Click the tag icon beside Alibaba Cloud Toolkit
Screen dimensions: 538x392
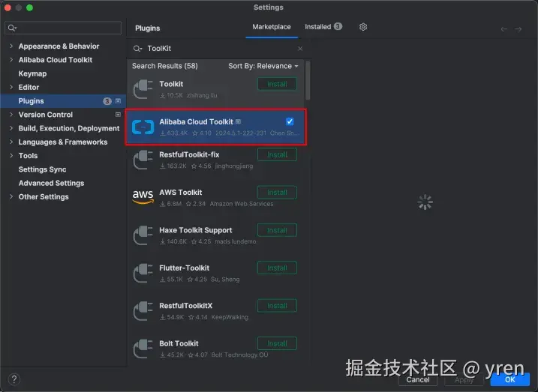coord(238,121)
